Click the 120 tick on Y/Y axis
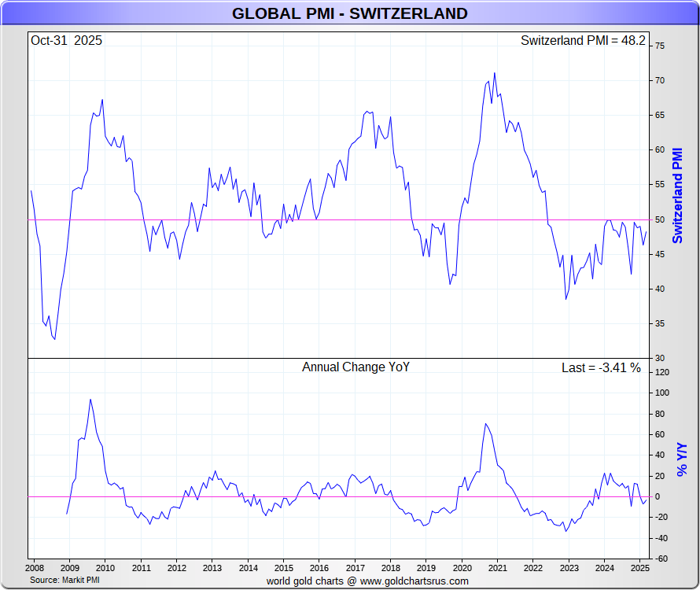The height and width of the screenshot is (590, 700). (662, 372)
